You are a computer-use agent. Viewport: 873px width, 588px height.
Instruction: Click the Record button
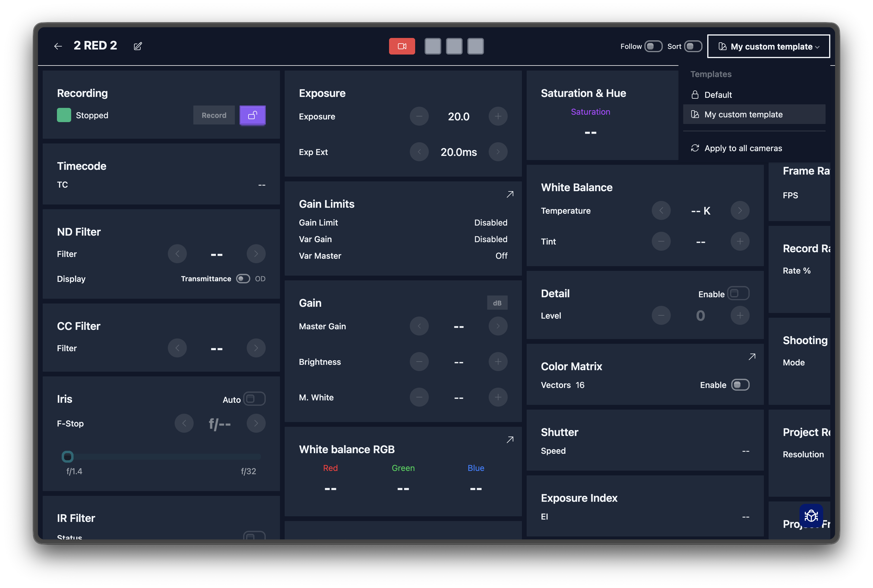point(214,115)
